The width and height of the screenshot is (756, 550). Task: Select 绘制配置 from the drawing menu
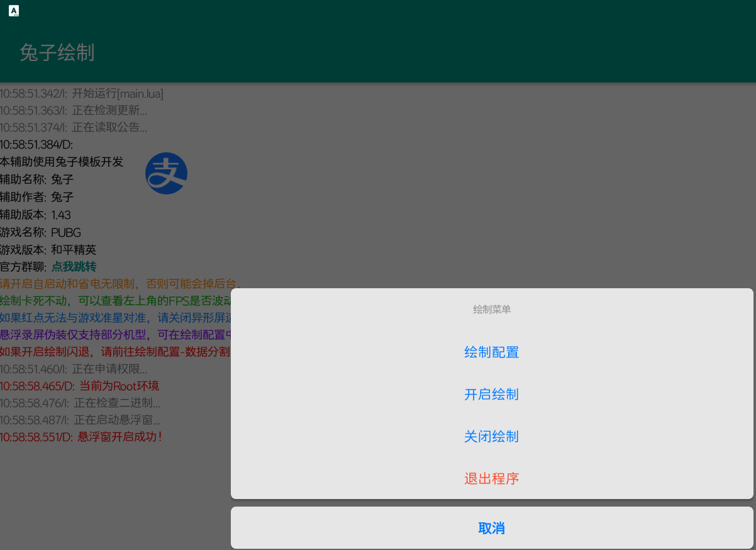(x=491, y=352)
